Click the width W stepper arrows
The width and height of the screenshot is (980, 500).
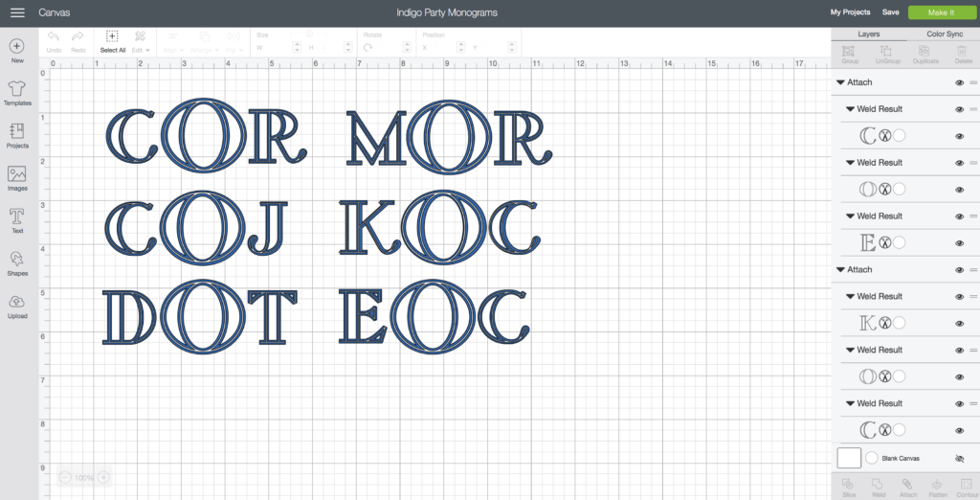pyautogui.click(x=297, y=48)
